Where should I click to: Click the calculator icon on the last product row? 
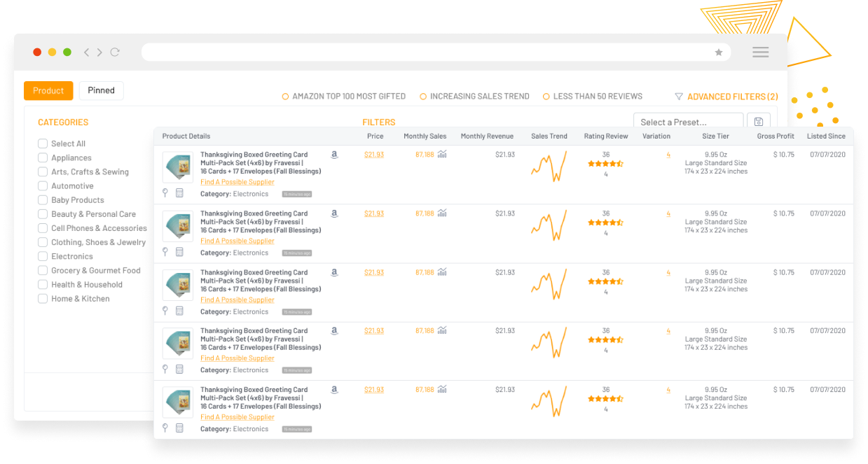click(179, 428)
